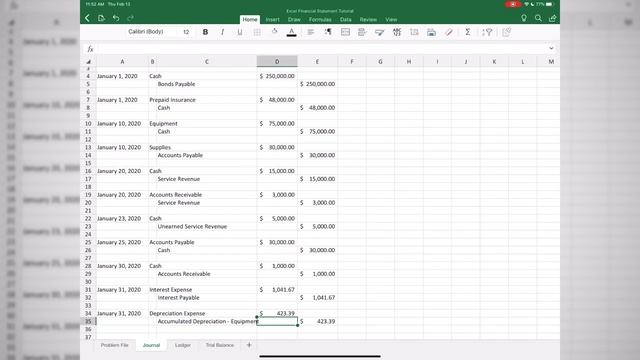Click the cell 'Bonds Payable'

(176, 84)
